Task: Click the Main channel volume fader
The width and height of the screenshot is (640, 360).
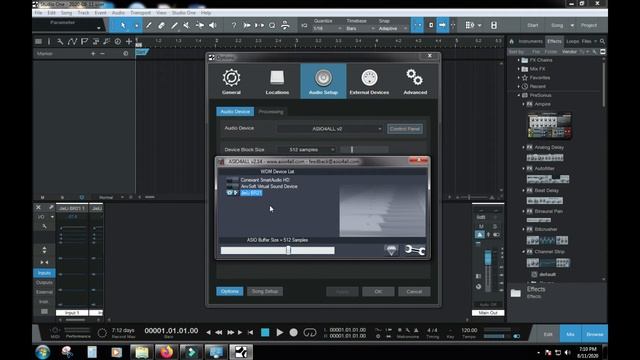Action: point(488,258)
